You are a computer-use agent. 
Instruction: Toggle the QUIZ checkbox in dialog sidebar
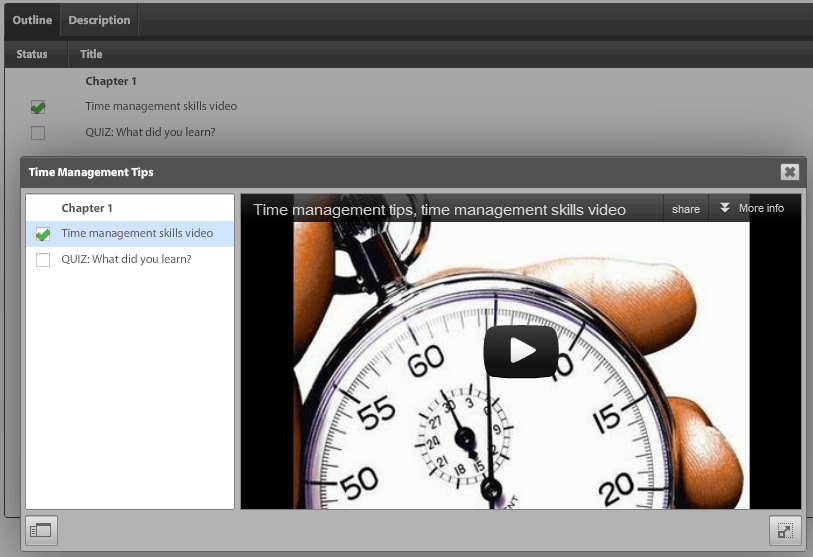point(43,260)
